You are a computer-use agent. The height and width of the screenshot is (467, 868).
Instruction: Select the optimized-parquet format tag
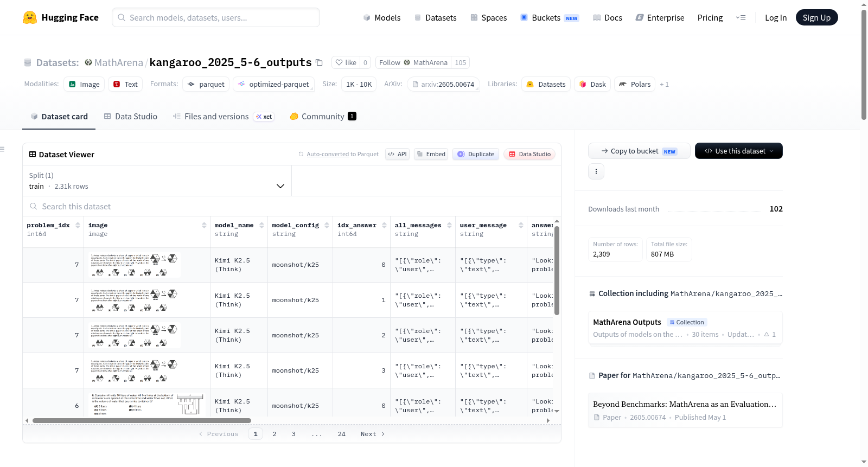pyautogui.click(x=273, y=84)
